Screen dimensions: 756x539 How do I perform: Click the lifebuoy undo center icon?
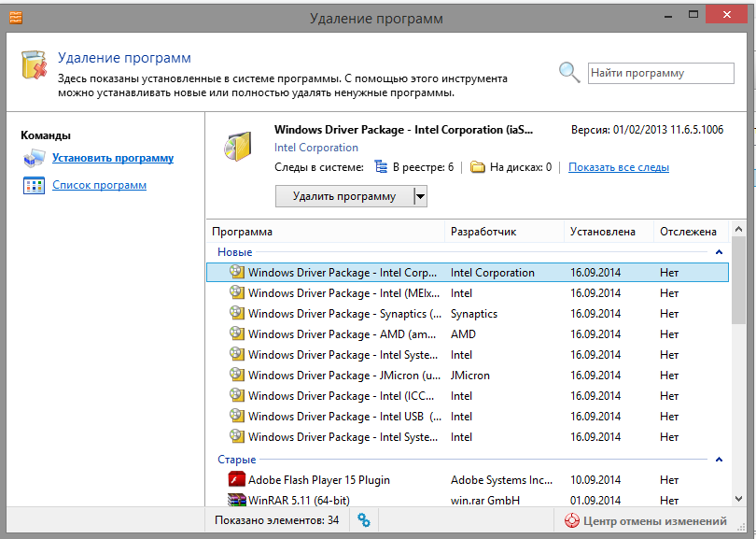[572, 520]
